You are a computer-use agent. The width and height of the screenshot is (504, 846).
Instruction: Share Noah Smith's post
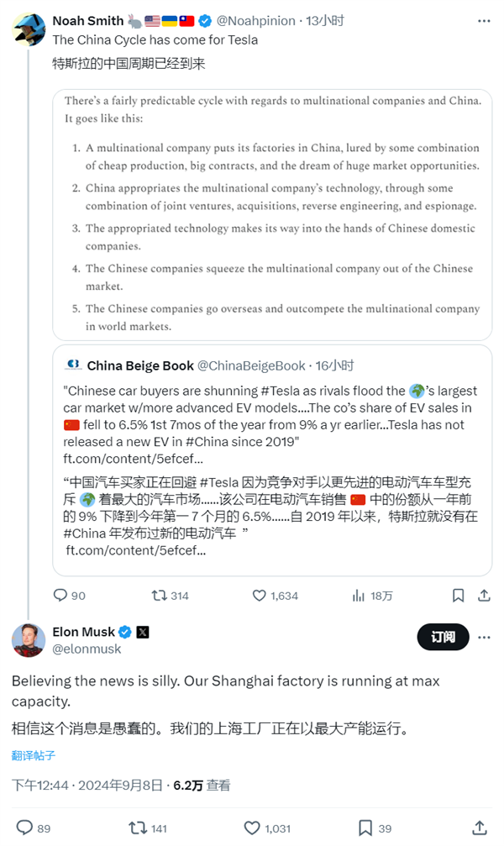[484, 595]
